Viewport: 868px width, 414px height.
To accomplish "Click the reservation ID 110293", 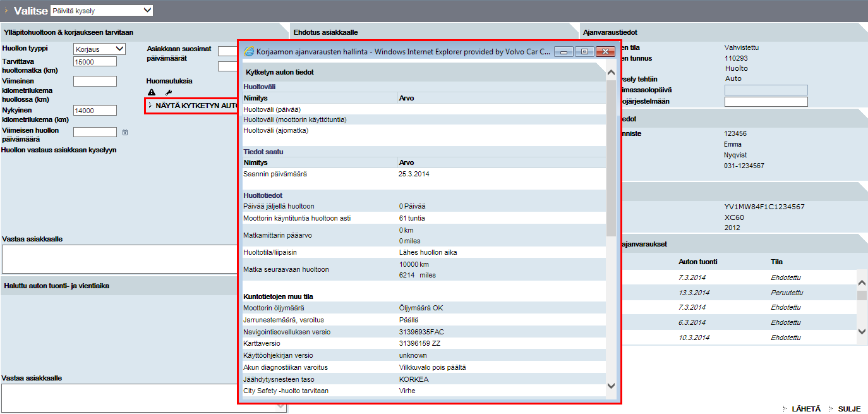I will [x=736, y=58].
